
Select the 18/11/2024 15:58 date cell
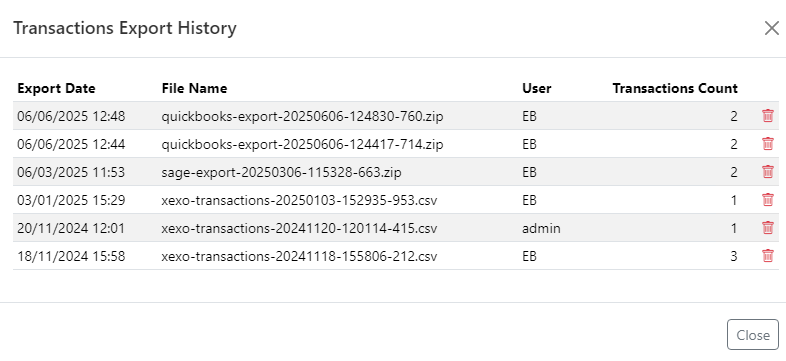click(x=71, y=257)
